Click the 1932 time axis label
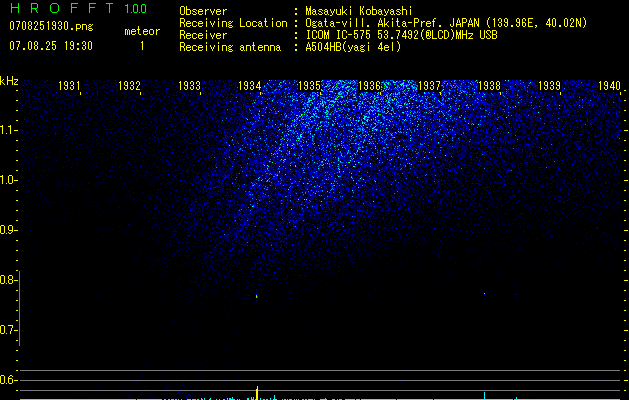The image size is (629, 400). [x=129, y=85]
